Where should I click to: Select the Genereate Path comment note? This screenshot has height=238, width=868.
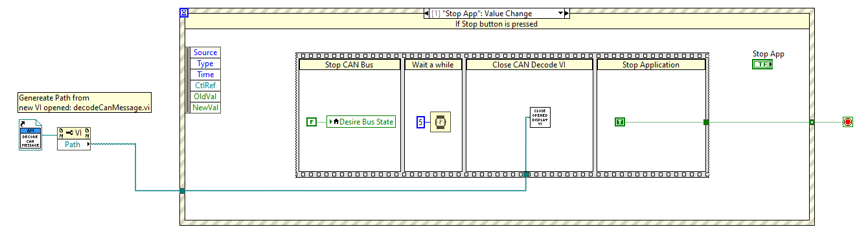pyautogui.click(x=85, y=103)
